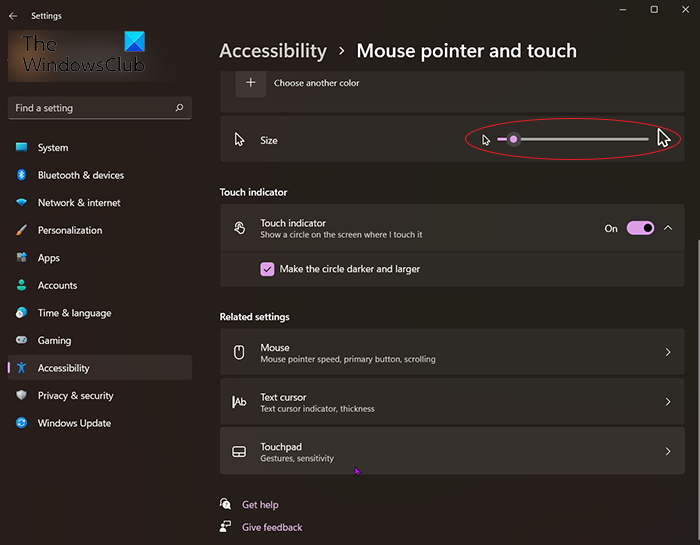The width and height of the screenshot is (700, 545).
Task: Turn off the Touch indicator toggle
Action: 640,228
